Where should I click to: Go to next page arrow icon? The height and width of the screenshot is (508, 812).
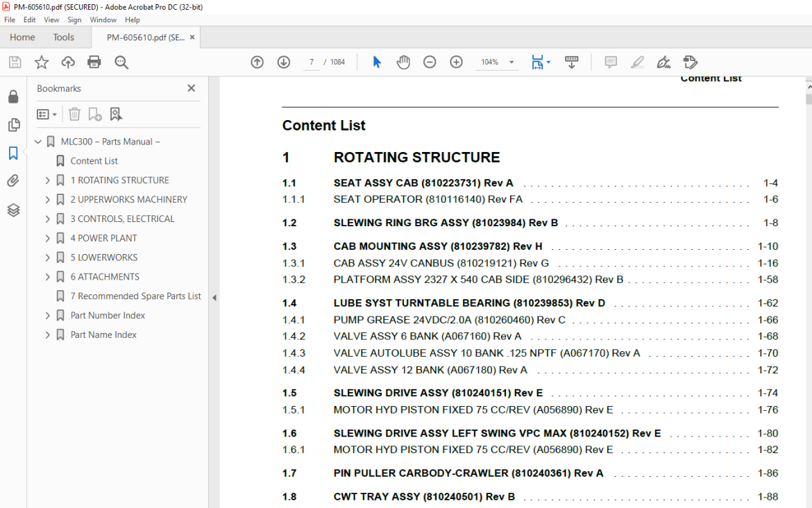[284, 62]
